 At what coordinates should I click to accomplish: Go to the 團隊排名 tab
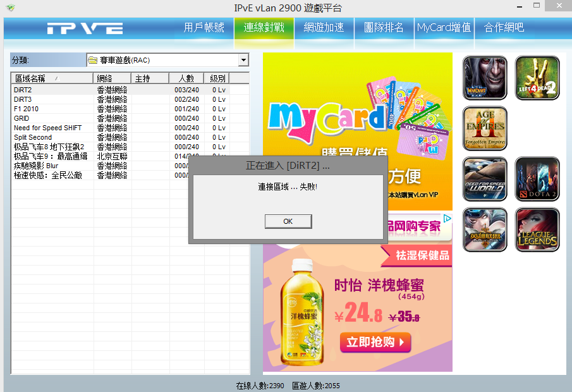click(x=384, y=28)
